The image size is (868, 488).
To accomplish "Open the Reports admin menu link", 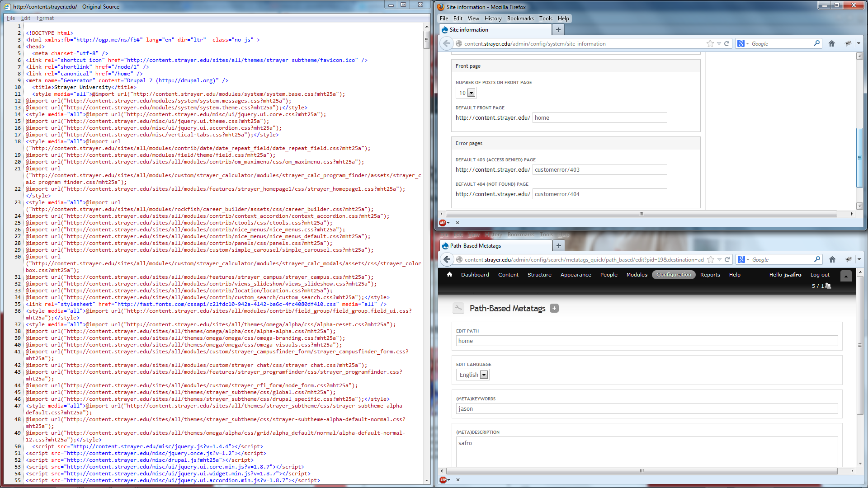I will tap(710, 275).
